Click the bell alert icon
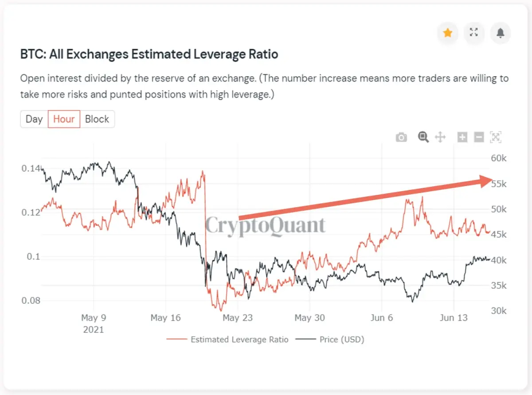Viewport: 532px width, 395px height. (x=501, y=33)
